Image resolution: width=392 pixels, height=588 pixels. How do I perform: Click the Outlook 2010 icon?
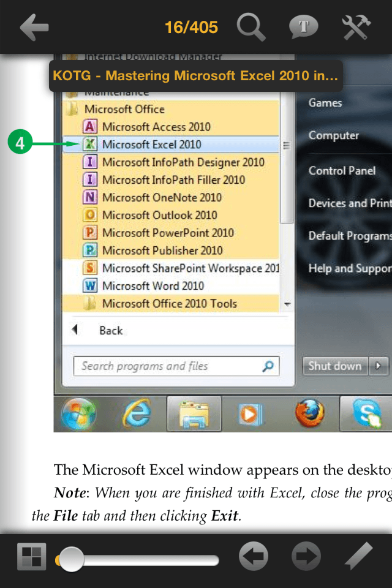[x=90, y=215]
